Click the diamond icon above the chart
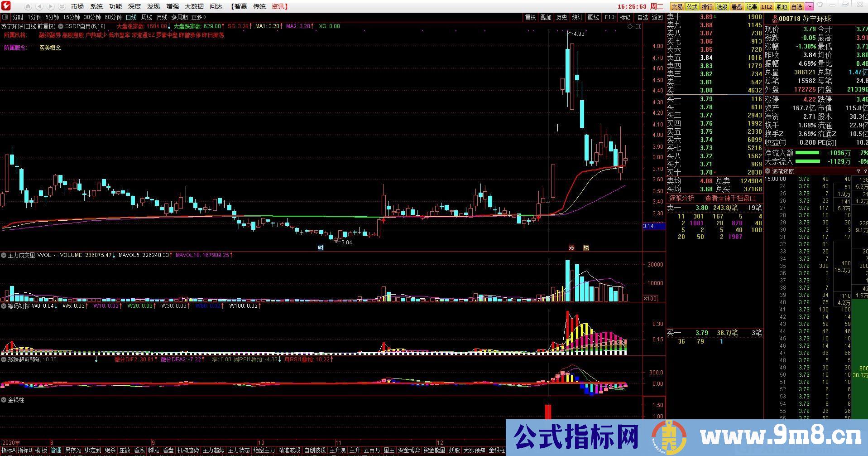Viewport: 868px width, 456px height. (630, 26)
